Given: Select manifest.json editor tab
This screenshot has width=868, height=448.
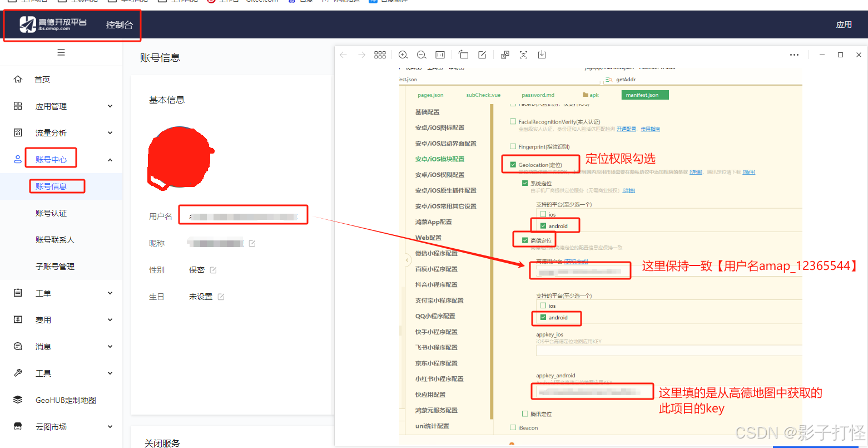Looking at the screenshot, I should pos(644,95).
